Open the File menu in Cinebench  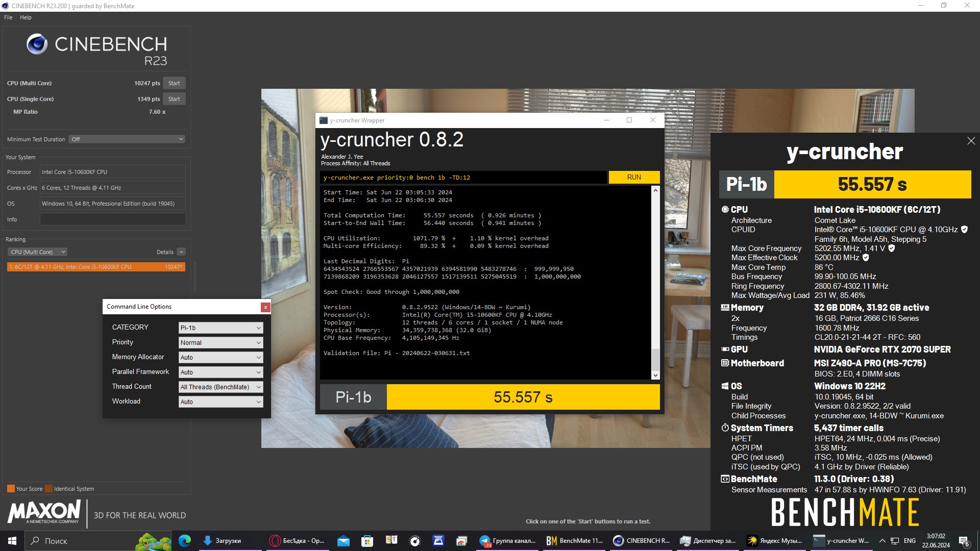(x=8, y=17)
